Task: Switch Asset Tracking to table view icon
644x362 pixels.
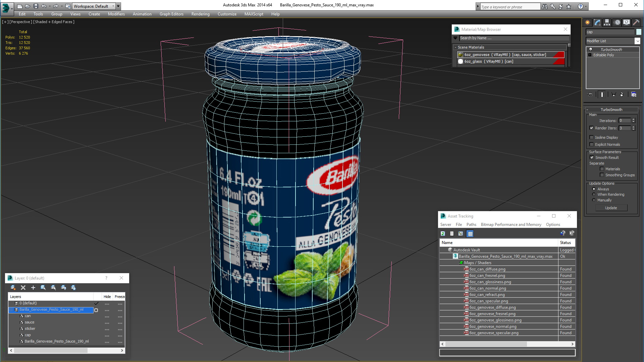Action: 470,234
